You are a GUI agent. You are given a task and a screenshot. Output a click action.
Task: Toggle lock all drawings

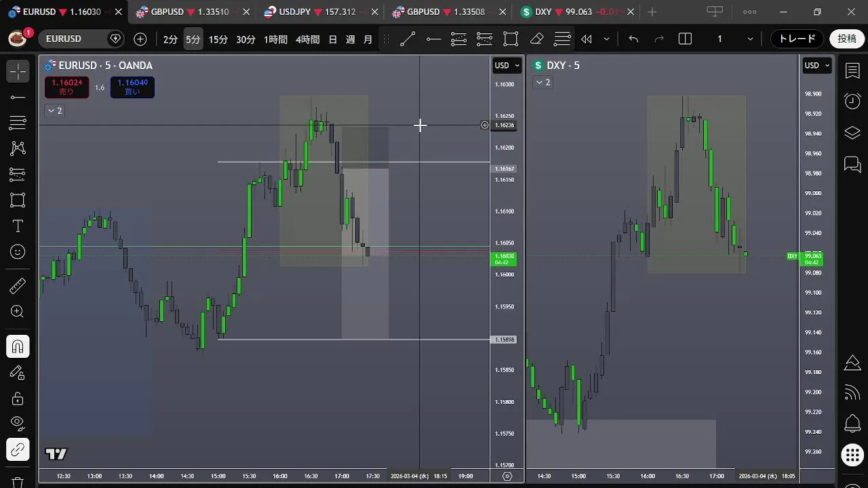click(18, 399)
